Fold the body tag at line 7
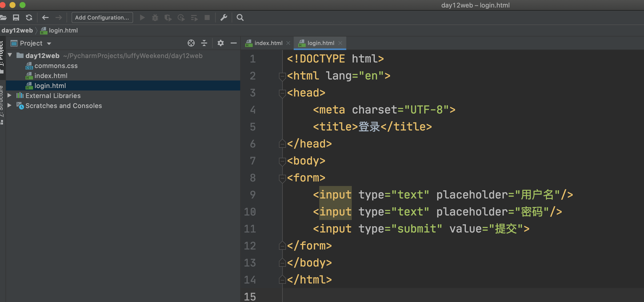Viewport: 644px width, 302px height. (x=282, y=161)
